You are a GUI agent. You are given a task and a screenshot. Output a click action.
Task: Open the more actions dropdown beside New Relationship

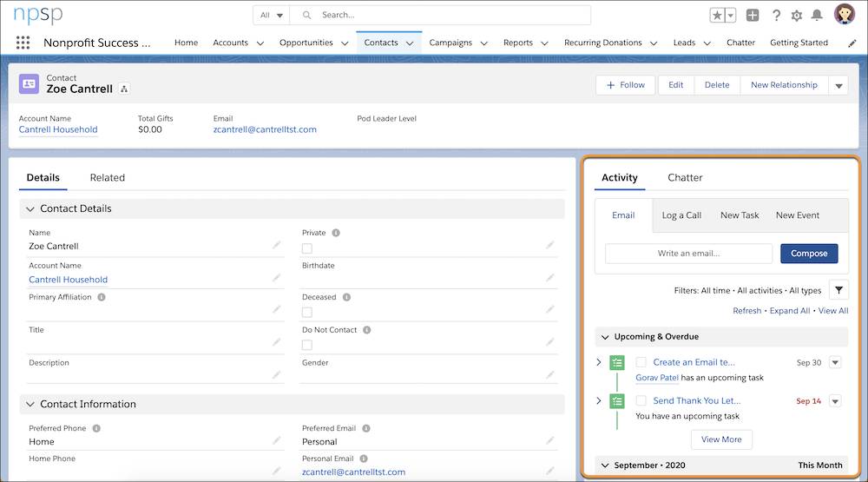(x=838, y=85)
